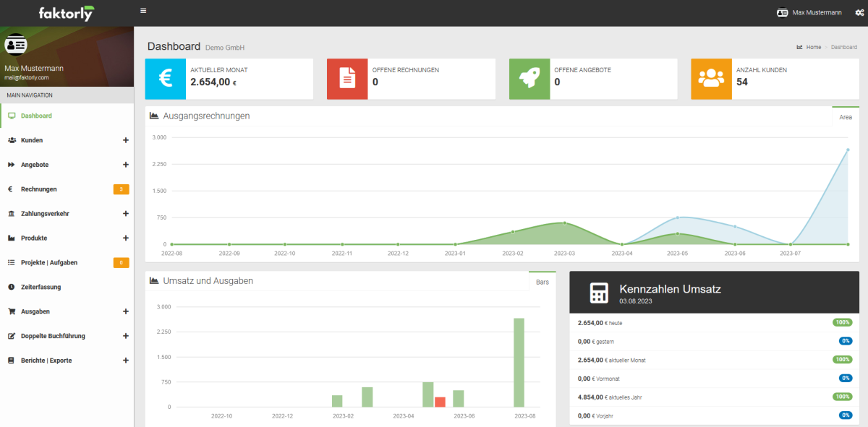
Task: Click the red bar in Umsatz chart
Action: click(x=440, y=402)
